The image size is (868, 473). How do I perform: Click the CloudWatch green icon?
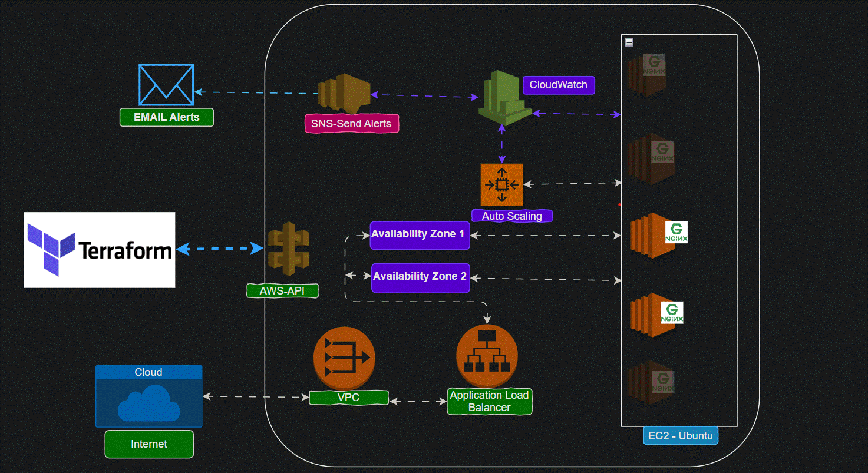pos(503,95)
